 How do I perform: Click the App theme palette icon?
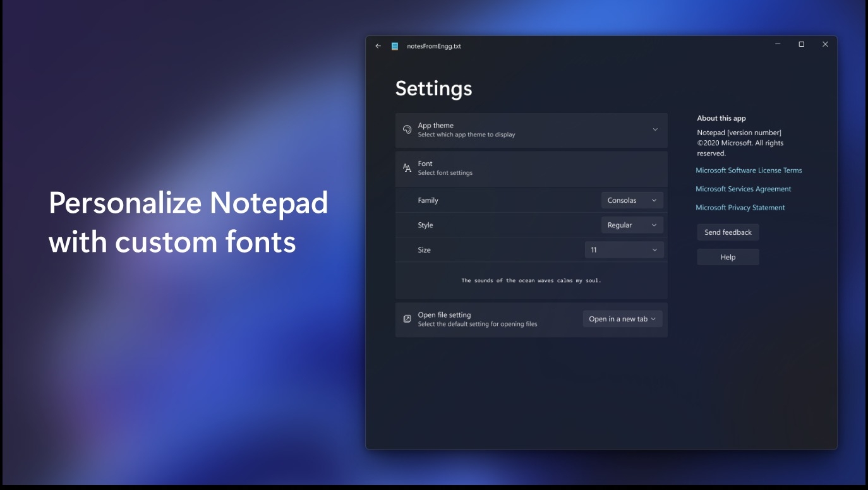408,130
